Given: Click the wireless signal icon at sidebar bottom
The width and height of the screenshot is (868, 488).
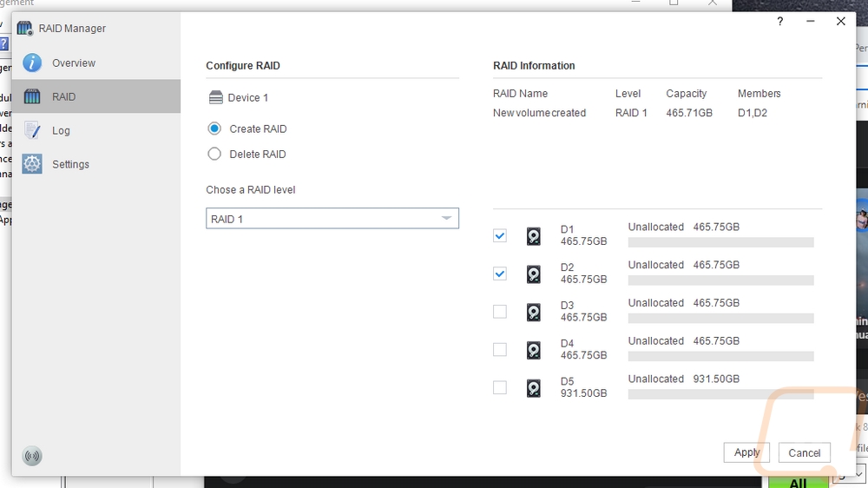Looking at the screenshot, I should [x=32, y=456].
